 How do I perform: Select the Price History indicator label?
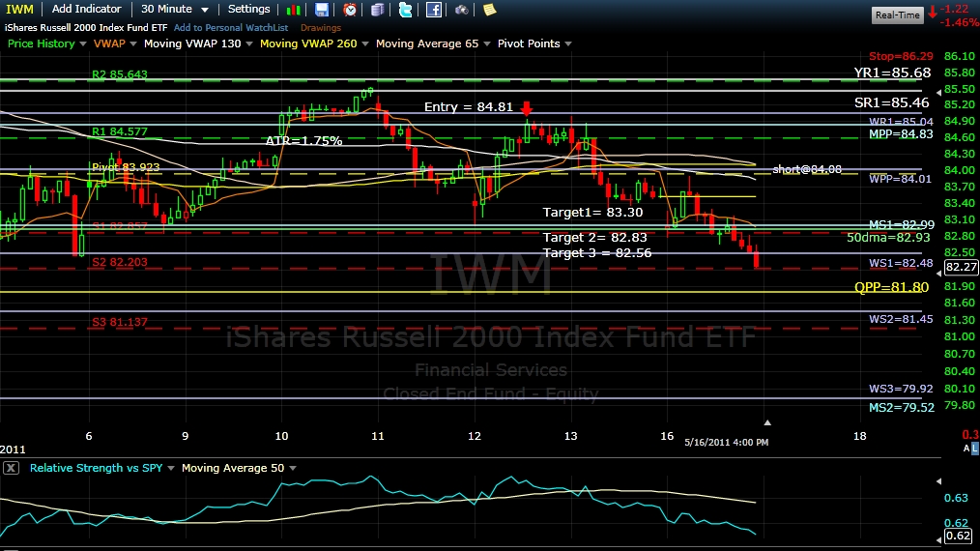click(42, 43)
